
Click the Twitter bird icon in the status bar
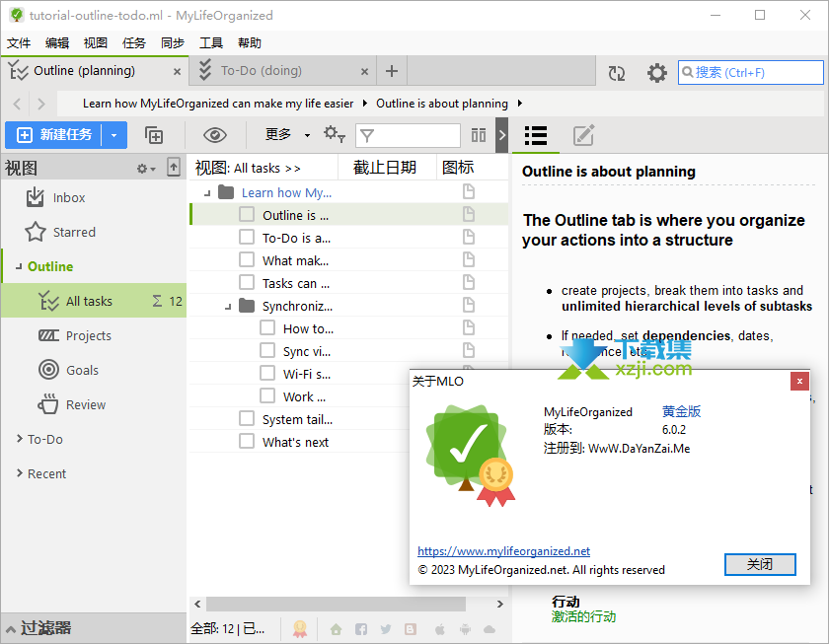tap(386, 628)
